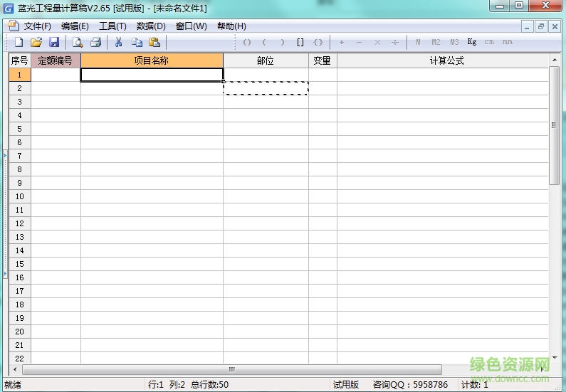Cut selection with the scissors icon
This screenshot has height=392, width=566.
click(119, 43)
